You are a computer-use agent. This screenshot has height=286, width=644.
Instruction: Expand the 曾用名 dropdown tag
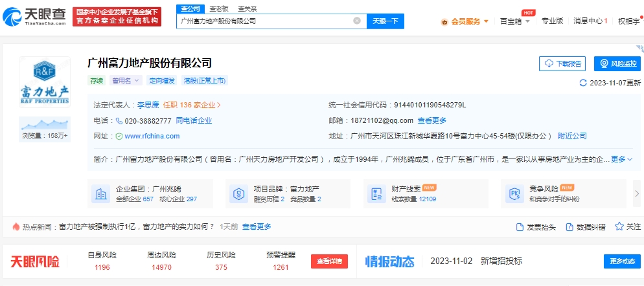(x=126, y=81)
